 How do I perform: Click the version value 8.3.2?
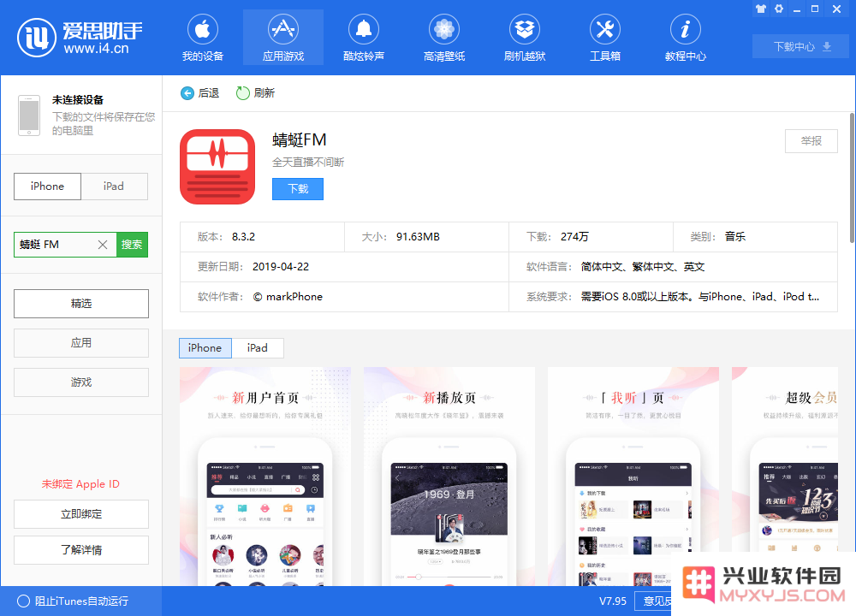(x=243, y=237)
